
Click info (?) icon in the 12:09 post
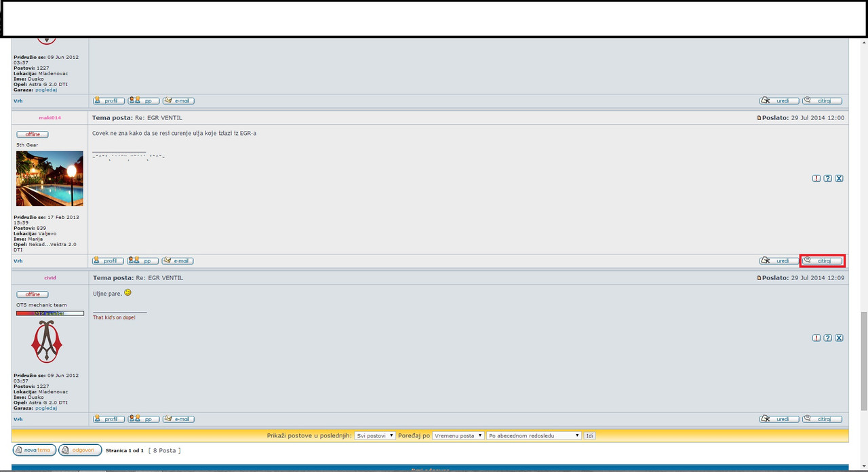(x=828, y=338)
